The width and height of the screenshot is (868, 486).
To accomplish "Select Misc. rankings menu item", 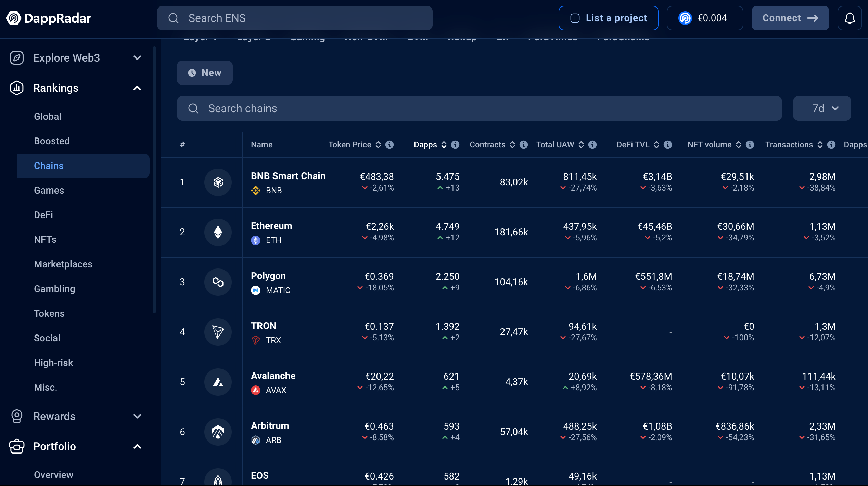I will click(83, 388).
